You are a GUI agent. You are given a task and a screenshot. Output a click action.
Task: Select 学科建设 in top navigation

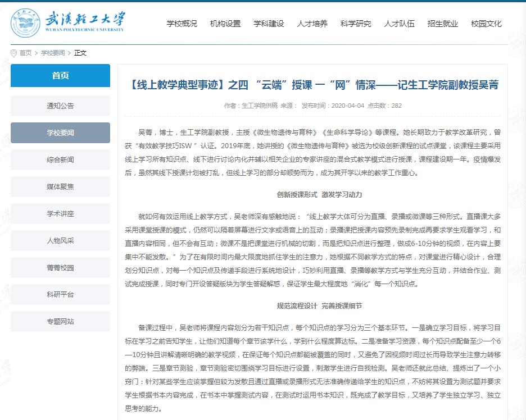pos(269,24)
